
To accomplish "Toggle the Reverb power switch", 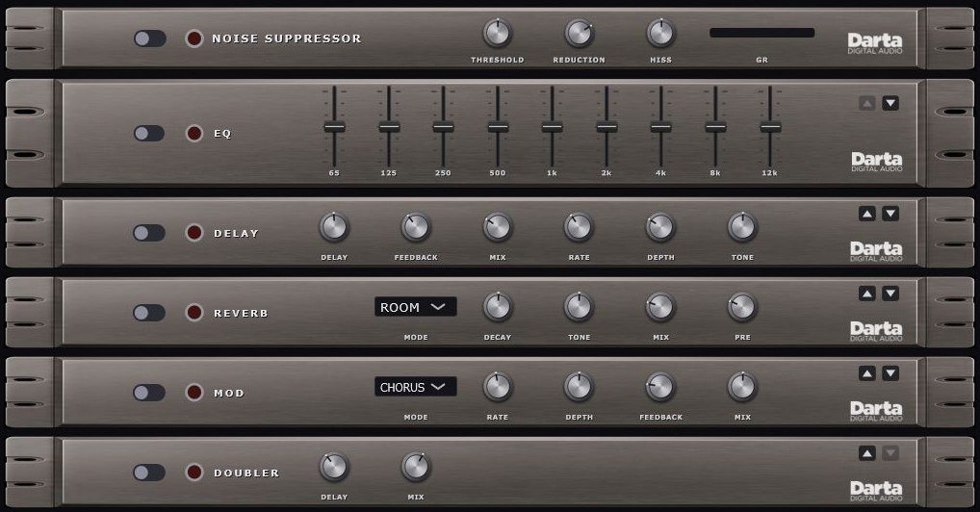I will 149,313.
